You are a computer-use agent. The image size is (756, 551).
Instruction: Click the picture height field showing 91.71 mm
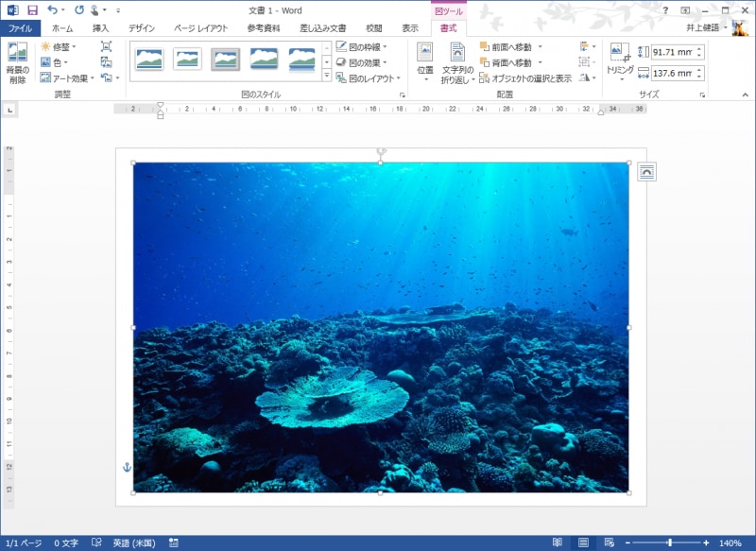(x=672, y=52)
